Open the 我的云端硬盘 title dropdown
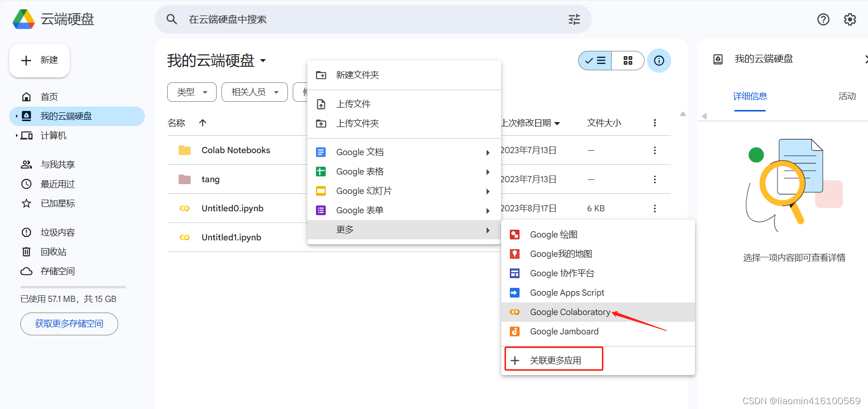The image size is (868, 409). coord(263,61)
